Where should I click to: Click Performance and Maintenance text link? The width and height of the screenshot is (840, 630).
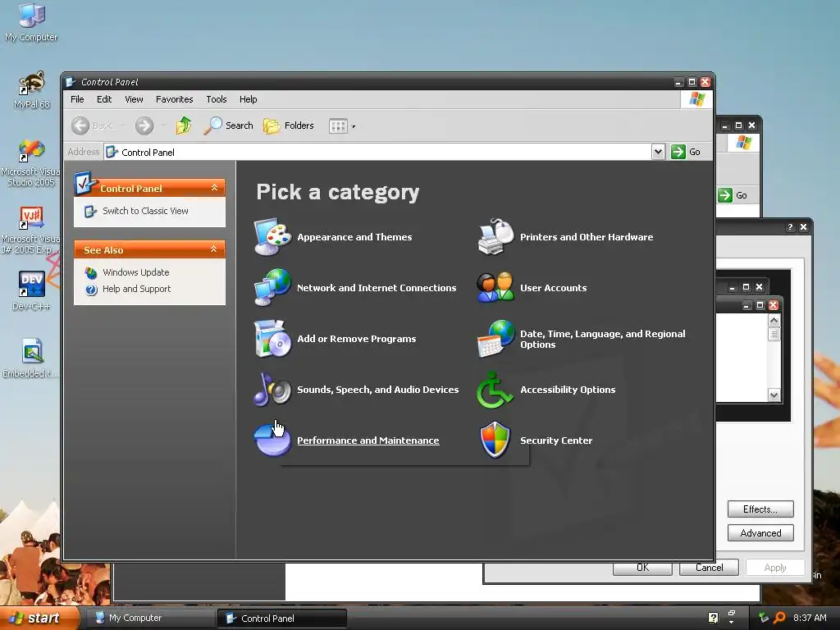point(368,441)
